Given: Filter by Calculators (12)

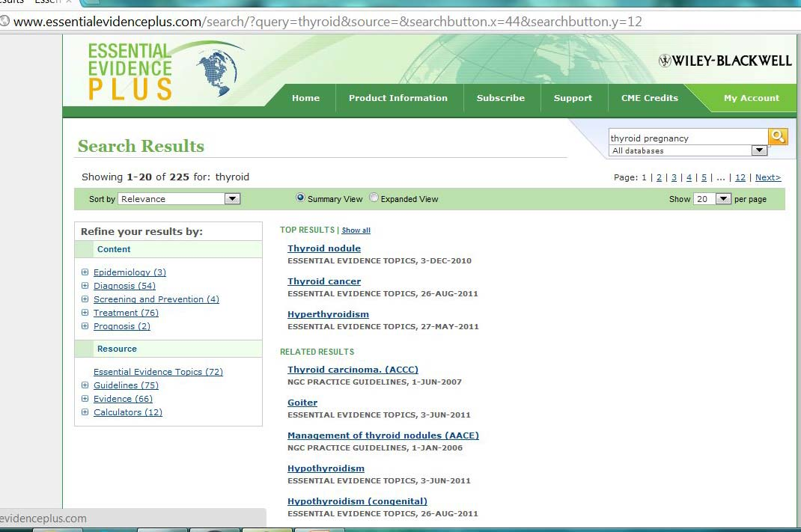Looking at the screenshot, I should pyautogui.click(x=128, y=412).
